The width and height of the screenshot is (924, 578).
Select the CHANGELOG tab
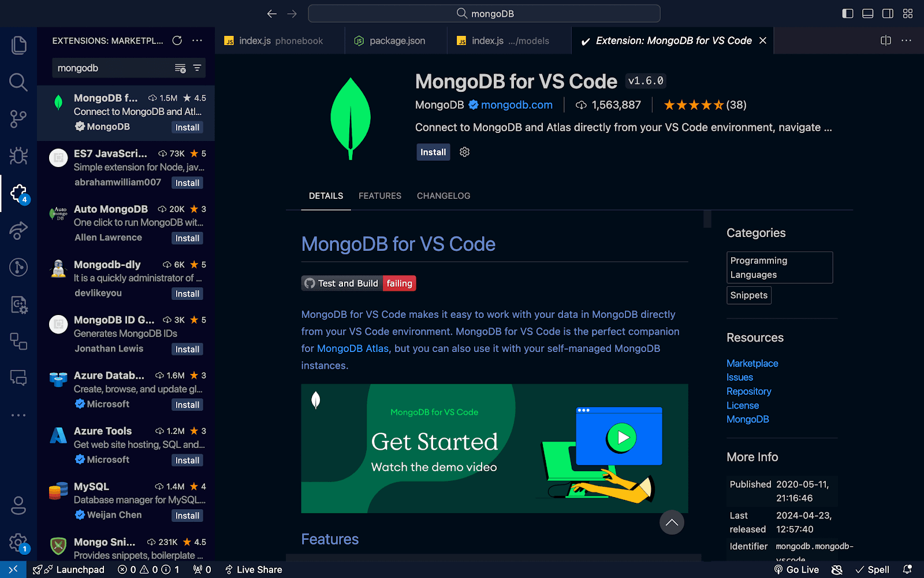pos(444,196)
